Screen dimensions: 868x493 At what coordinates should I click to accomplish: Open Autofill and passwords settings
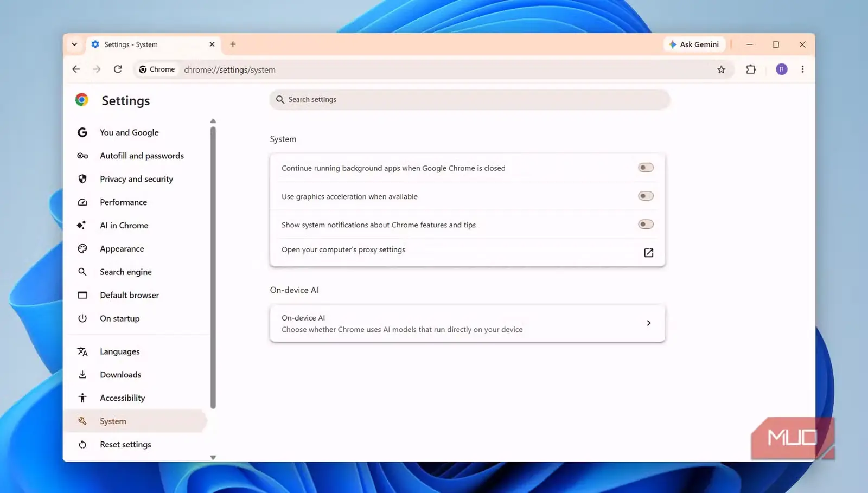pos(142,156)
